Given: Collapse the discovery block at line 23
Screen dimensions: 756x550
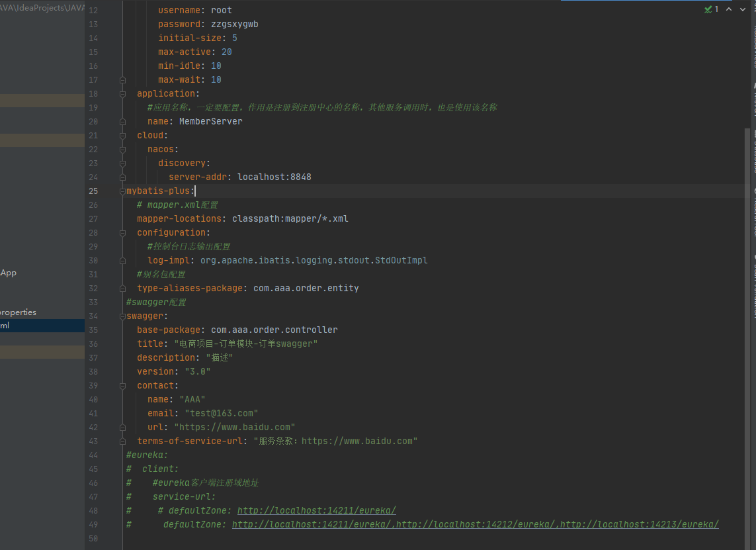Looking at the screenshot, I should (x=122, y=163).
